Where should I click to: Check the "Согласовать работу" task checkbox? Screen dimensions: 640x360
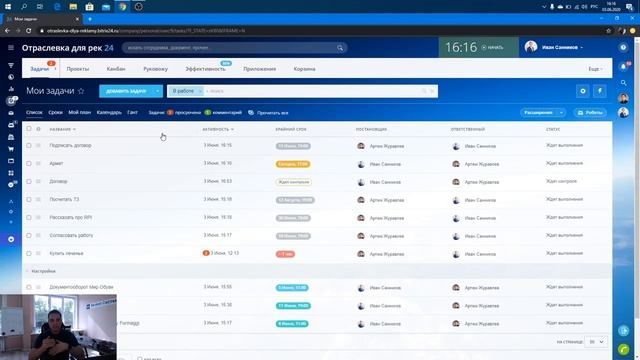(29, 236)
